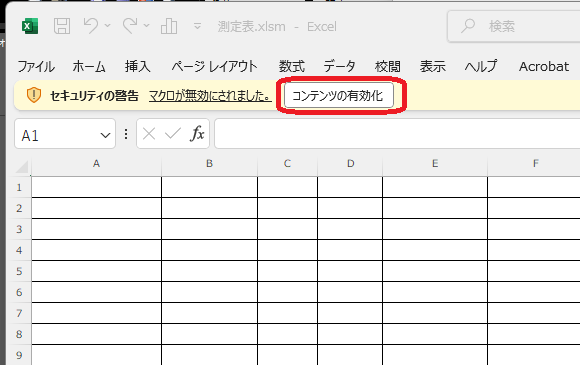Select cell C3
The image size is (580, 365).
(287, 229)
